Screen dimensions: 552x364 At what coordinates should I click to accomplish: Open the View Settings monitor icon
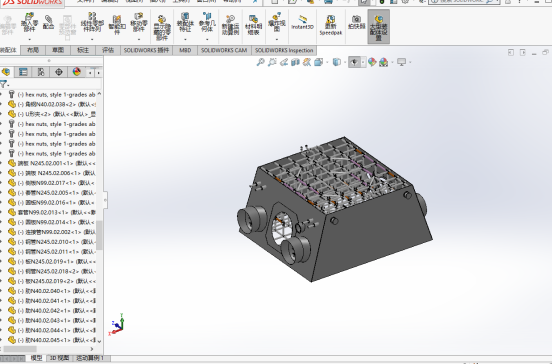point(401,62)
